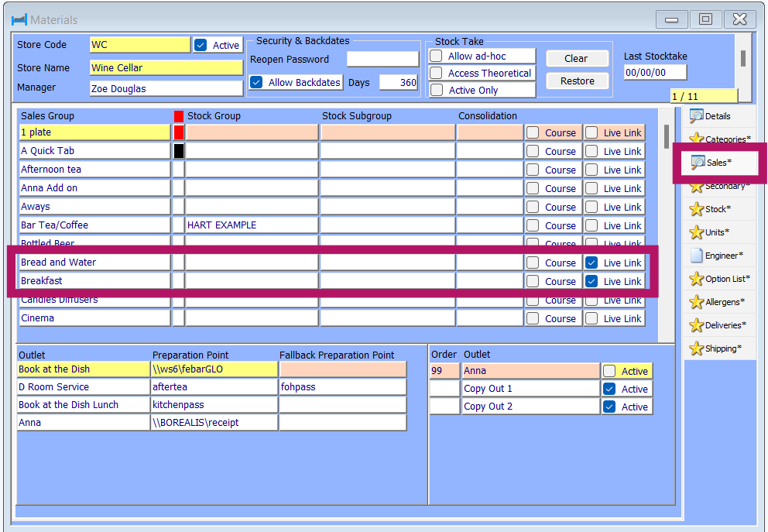Select the Aways sales group
The width and height of the screenshot is (768, 532).
(x=94, y=207)
